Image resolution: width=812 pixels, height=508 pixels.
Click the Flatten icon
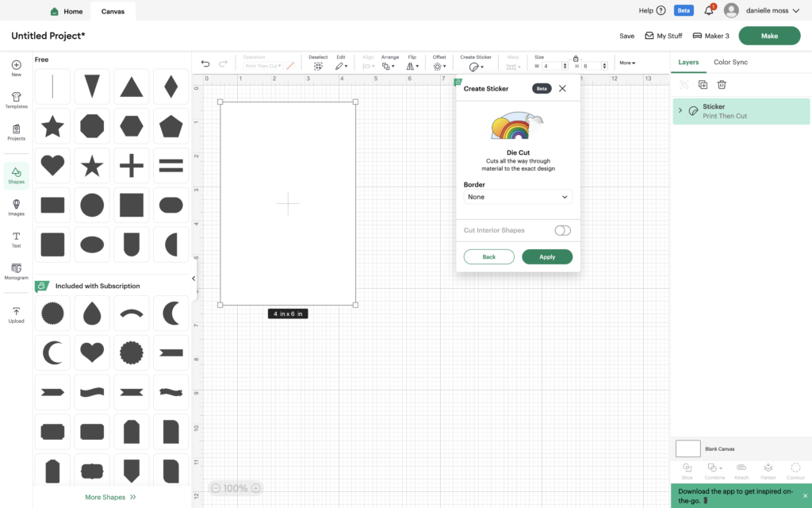coord(768,469)
